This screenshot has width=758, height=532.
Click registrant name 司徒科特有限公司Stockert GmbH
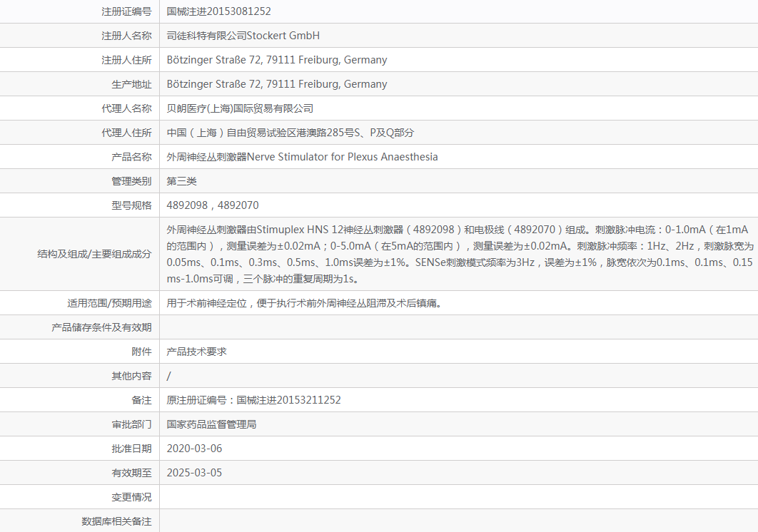click(x=243, y=35)
